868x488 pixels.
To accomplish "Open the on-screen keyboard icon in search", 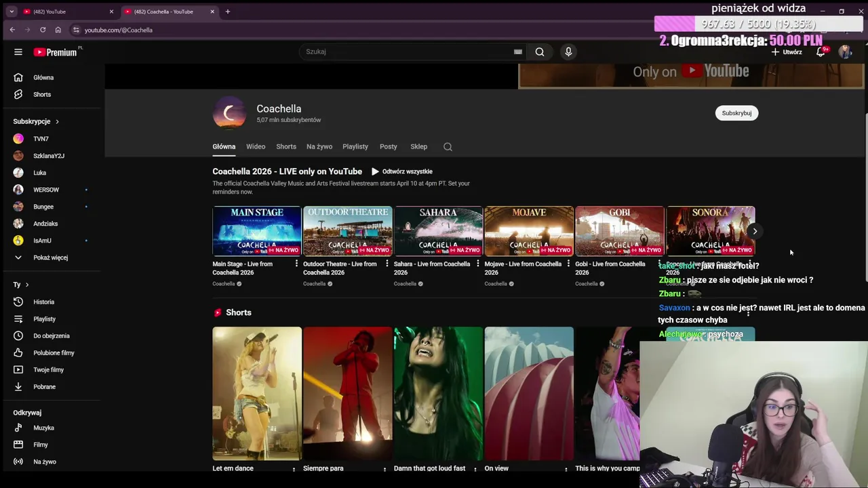I will pos(518,52).
